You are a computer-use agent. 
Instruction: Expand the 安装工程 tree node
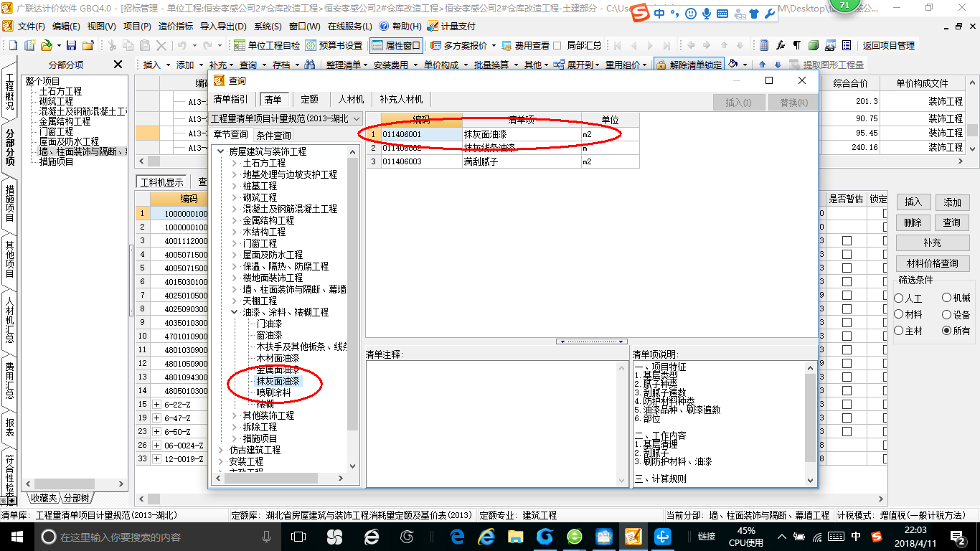pyautogui.click(x=220, y=461)
